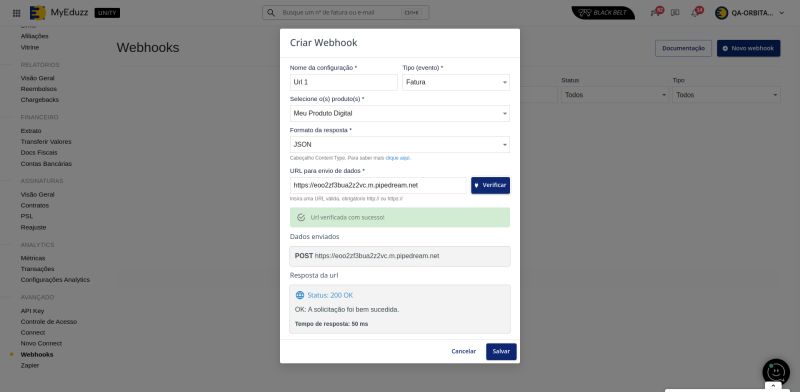Open API Key in the sidebar
800x392 pixels.
pyautogui.click(x=32, y=311)
